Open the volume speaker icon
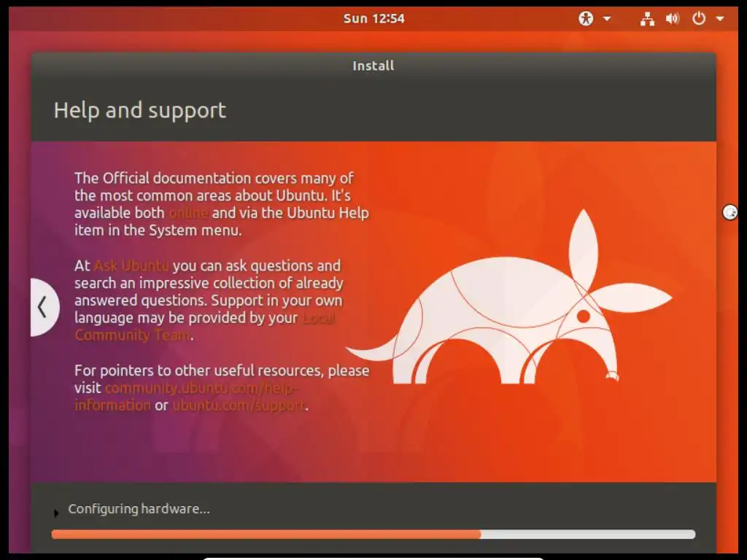This screenshot has height=560, width=747. [672, 18]
